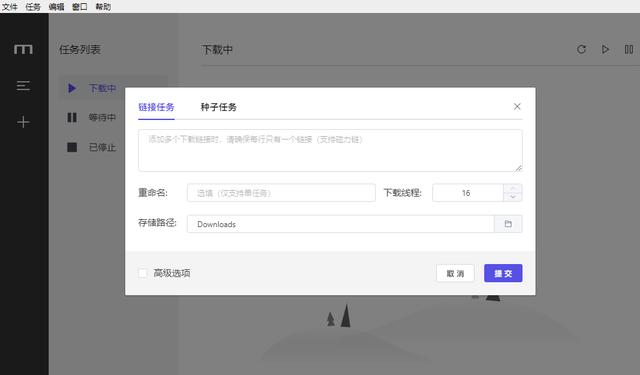
Task: Click the 重命名 label
Action: point(153,193)
